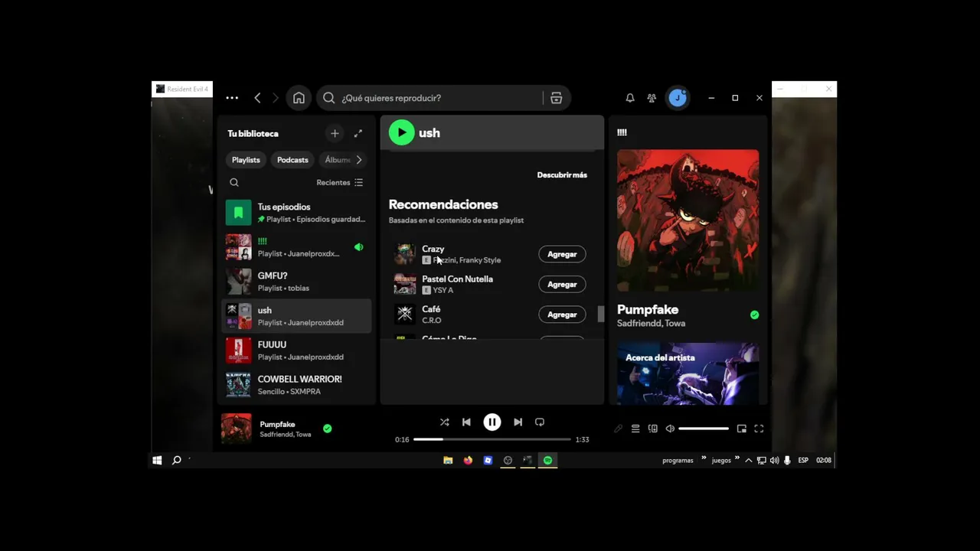This screenshot has height=551, width=980.
Task: Create a playlist with the plus icon
Action: click(335, 133)
